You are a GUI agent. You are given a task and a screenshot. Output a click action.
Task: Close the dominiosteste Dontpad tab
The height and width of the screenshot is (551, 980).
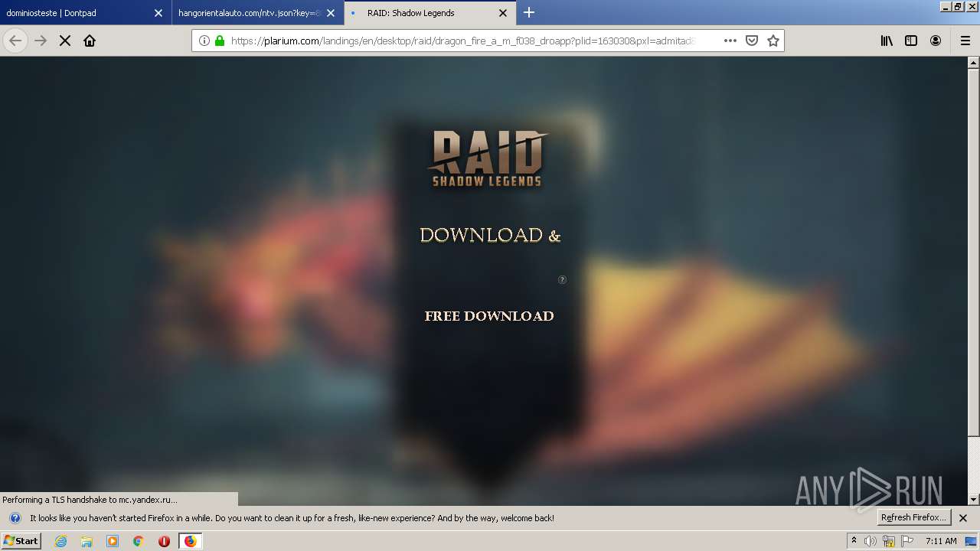pos(158,13)
